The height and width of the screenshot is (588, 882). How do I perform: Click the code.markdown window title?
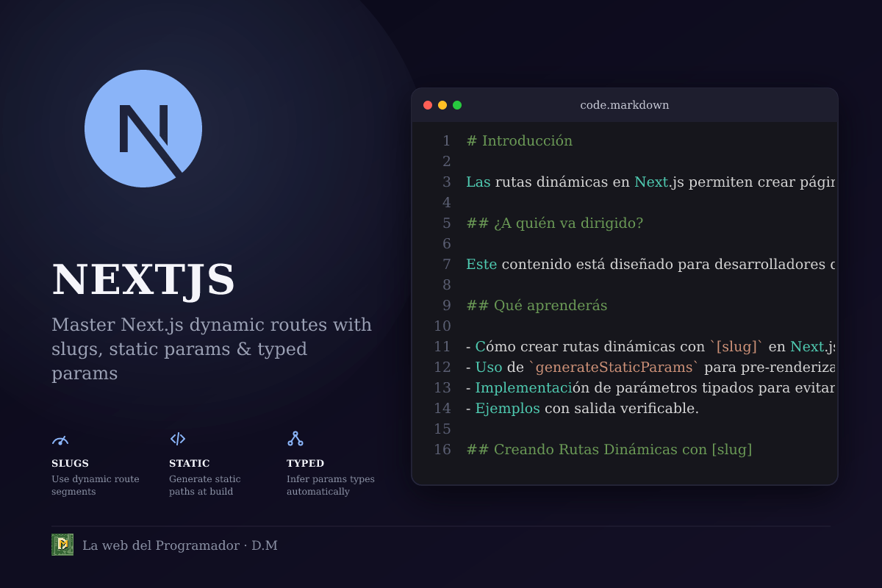625,105
